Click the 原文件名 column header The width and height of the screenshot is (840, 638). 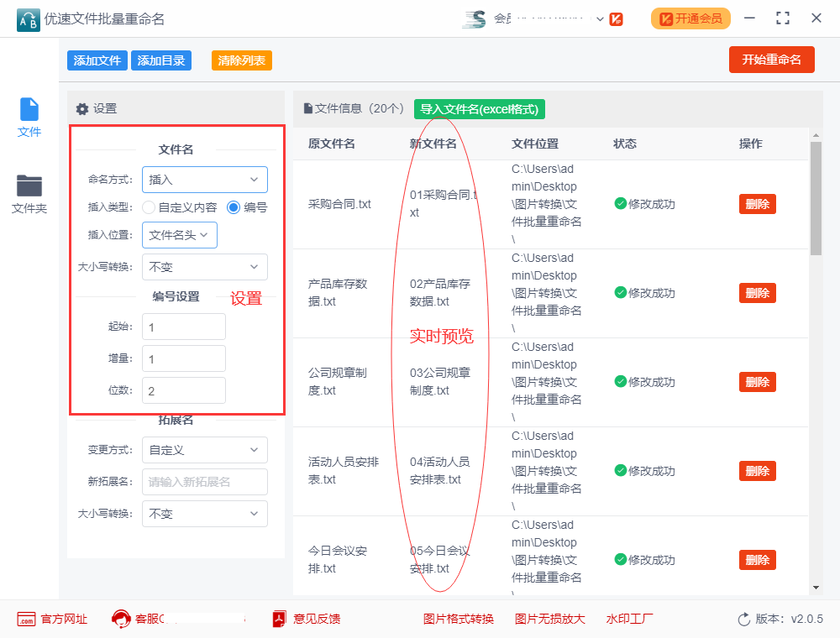pos(332,144)
